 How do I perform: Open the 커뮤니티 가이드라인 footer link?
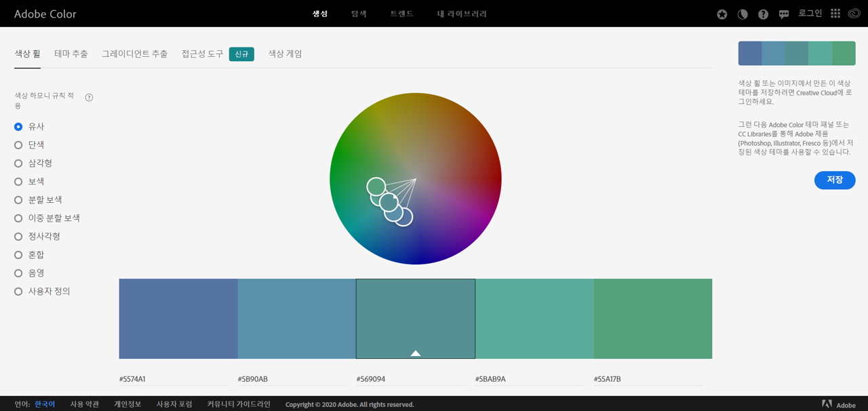pos(239,404)
